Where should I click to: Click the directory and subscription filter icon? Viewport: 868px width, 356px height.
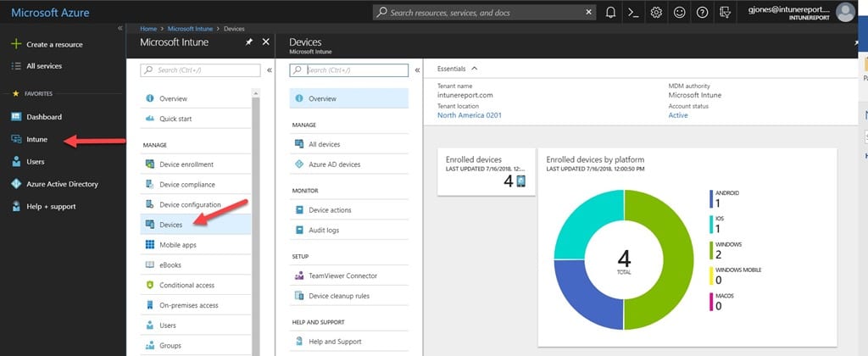tap(725, 13)
